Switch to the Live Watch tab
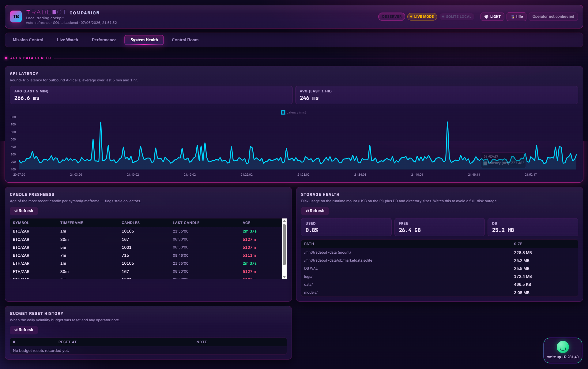Viewport: 588px width, 369px height. tap(67, 40)
